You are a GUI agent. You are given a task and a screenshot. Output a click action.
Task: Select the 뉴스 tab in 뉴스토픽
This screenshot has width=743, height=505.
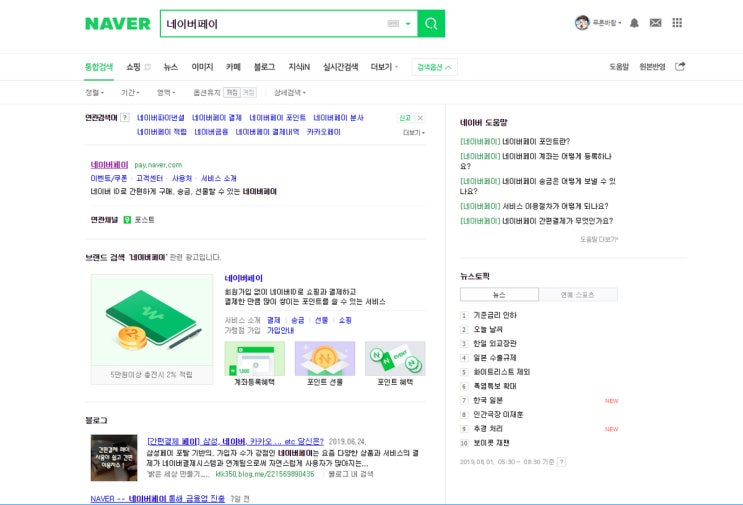[x=499, y=294]
